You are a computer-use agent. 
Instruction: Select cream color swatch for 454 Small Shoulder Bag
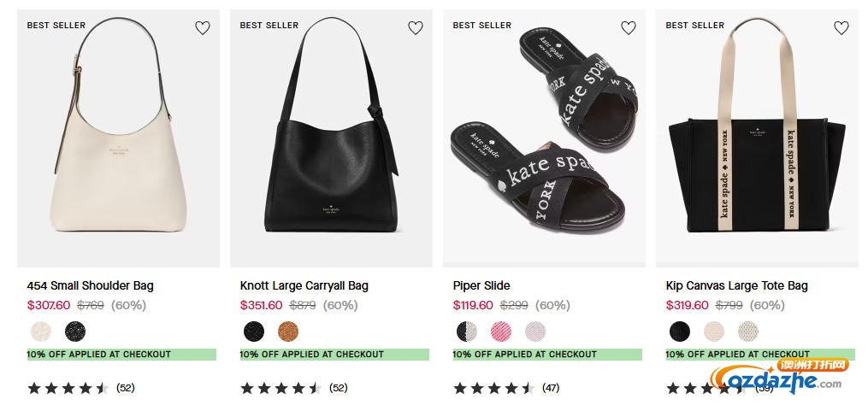[41, 331]
